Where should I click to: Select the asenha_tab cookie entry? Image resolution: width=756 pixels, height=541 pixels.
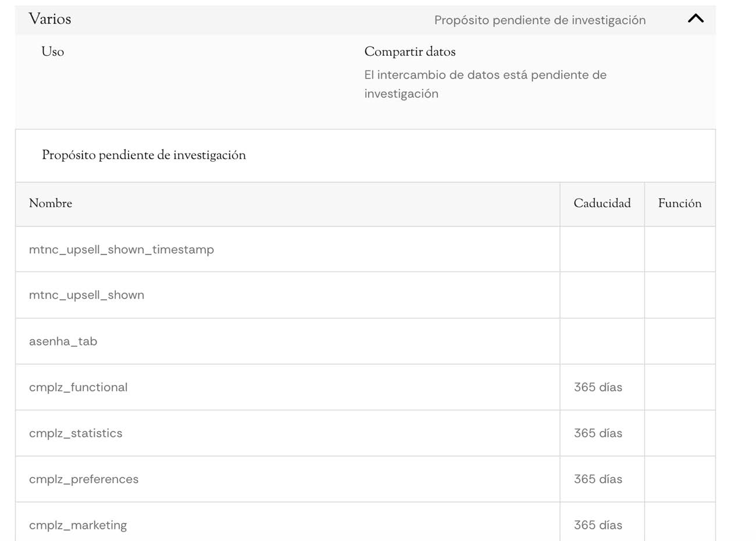(x=63, y=341)
